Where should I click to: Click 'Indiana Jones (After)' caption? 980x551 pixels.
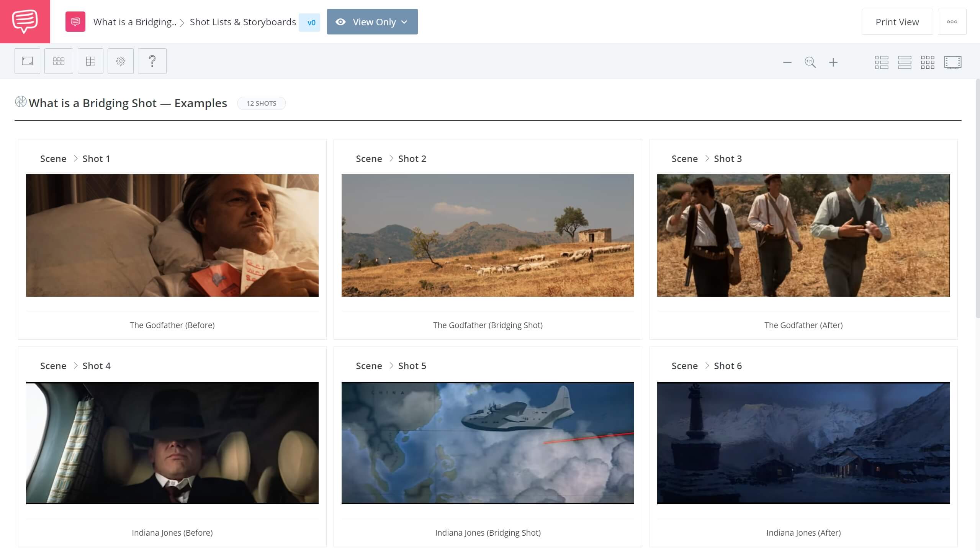[803, 533]
